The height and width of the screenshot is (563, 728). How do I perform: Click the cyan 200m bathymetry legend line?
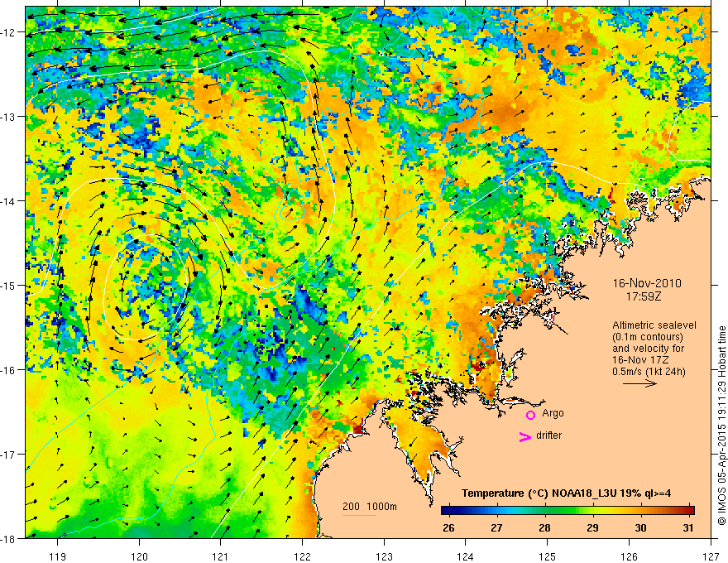pyautogui.click(x=358, y=515)
